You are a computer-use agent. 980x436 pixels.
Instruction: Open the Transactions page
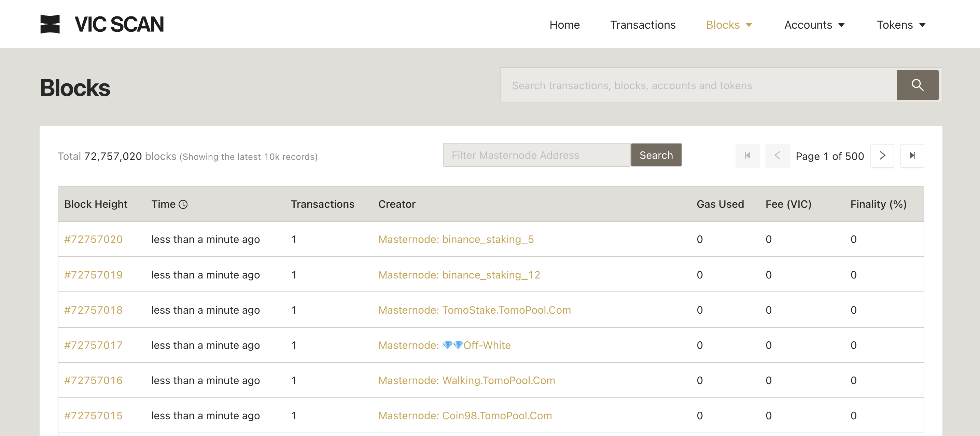pyautogui.click(x=643, y=25)
